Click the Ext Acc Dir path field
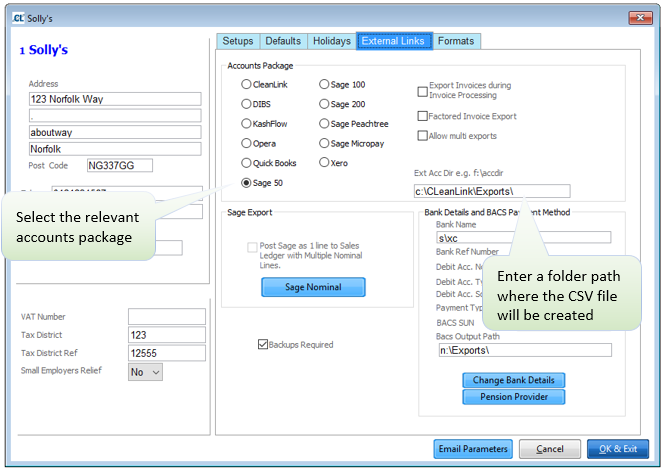Viewport: 665px width, 473px height. 492,191
